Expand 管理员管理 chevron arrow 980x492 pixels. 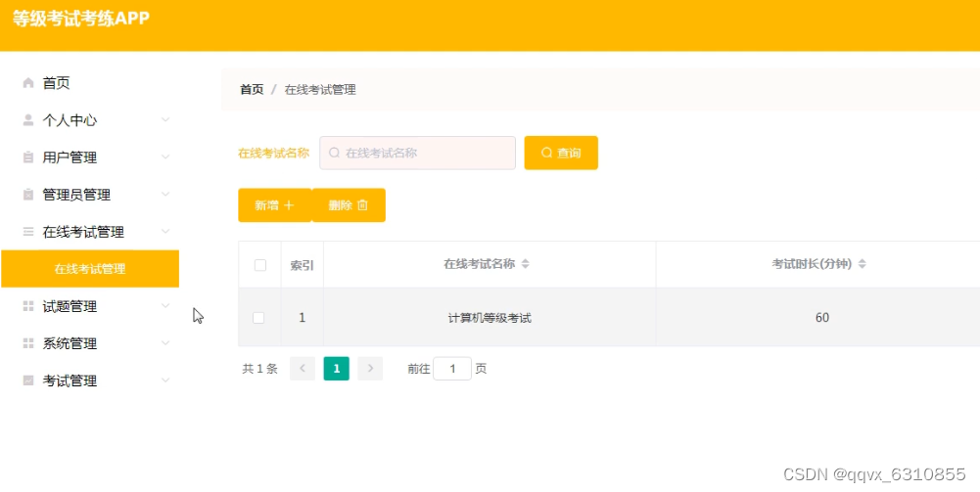click(165, 195)
